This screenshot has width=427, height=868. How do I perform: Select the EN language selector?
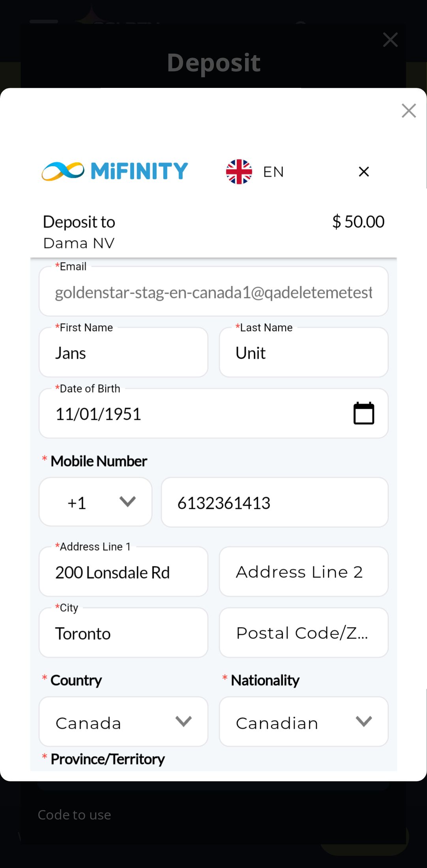pos(273,172)
